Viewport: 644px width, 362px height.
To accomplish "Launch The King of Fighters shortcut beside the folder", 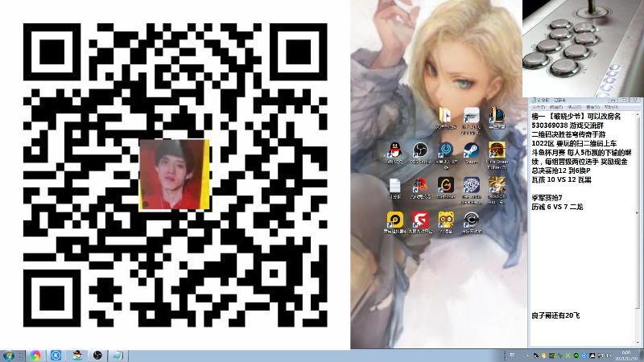I will click(471, 121).
